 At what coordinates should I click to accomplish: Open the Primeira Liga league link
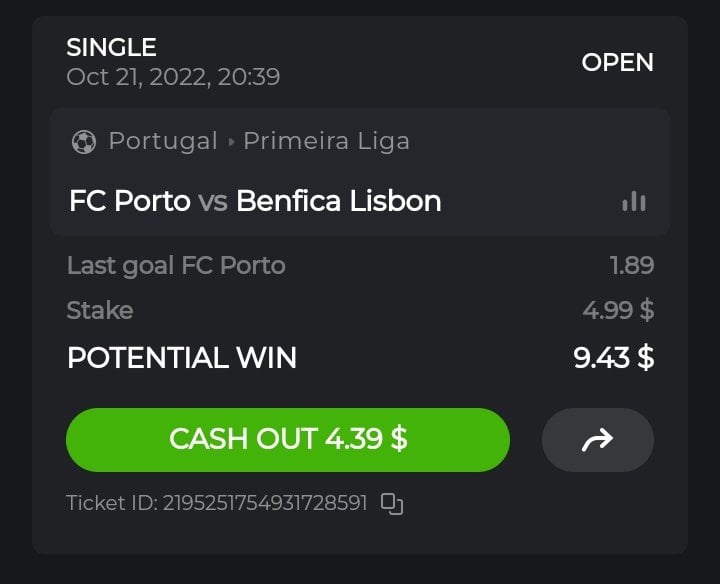click(326, 141)
